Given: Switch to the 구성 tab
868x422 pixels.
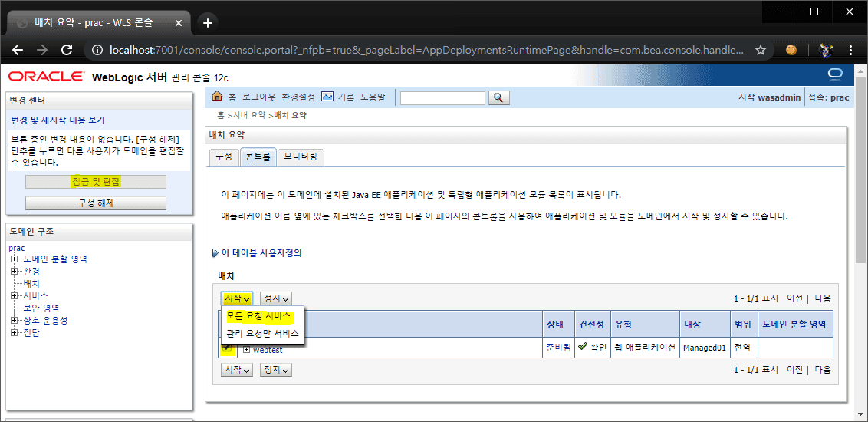Looking at the screenshot, I should (224, 157).
